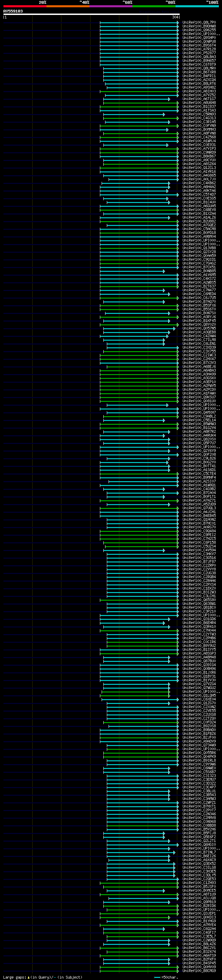Viewport: 222px width, 980px height.
Task: Click the =50char. scale legend
Action: click(166, 977)
